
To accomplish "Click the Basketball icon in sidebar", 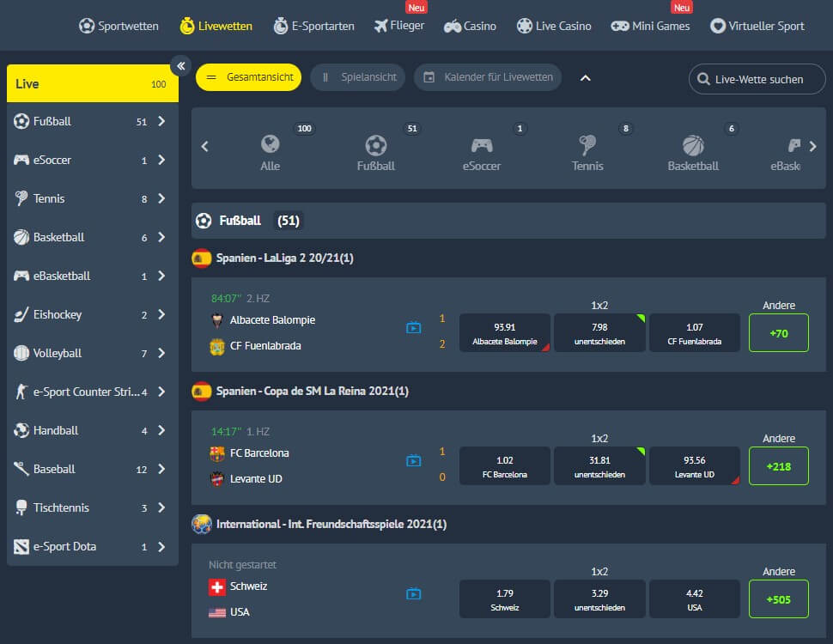I will (21, 237).
